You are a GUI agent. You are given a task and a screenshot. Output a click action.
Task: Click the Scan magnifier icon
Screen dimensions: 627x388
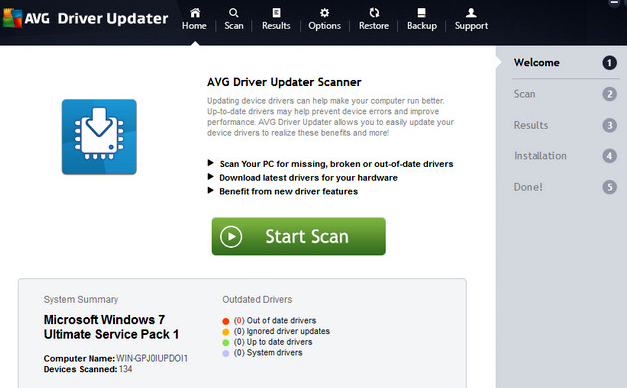(x=234, y=13)
